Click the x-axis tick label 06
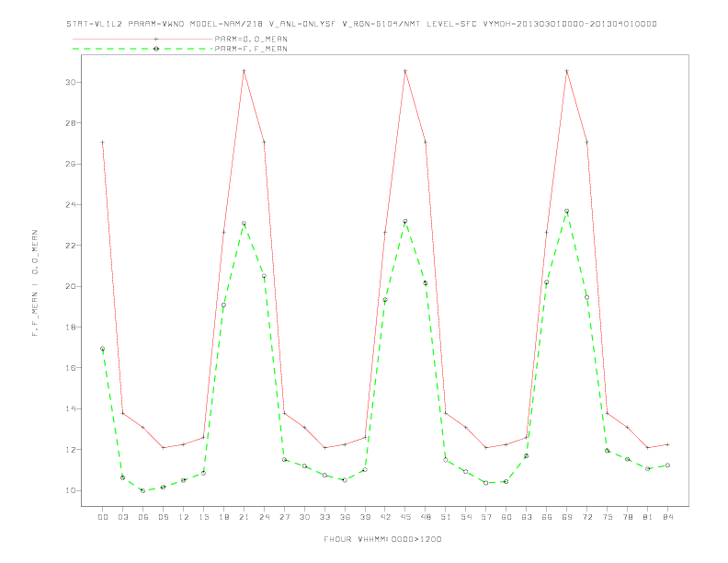 click(x=143, y=517)
